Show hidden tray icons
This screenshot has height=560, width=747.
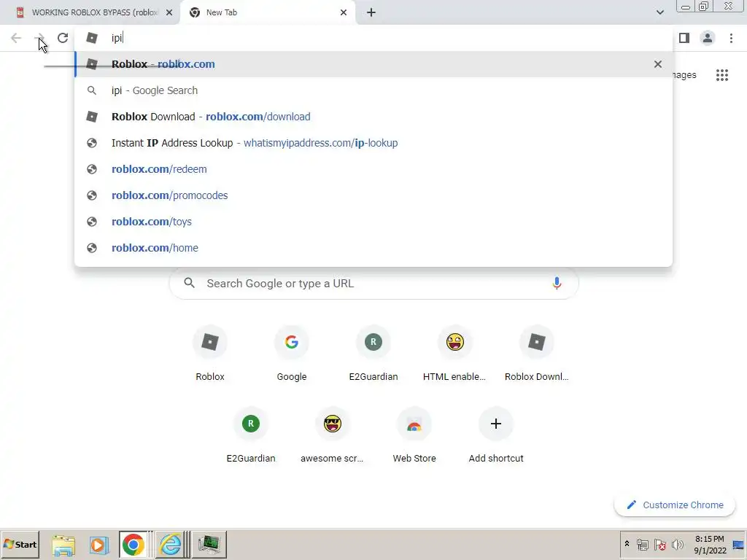pyautogui.click(x=627, y=544)
